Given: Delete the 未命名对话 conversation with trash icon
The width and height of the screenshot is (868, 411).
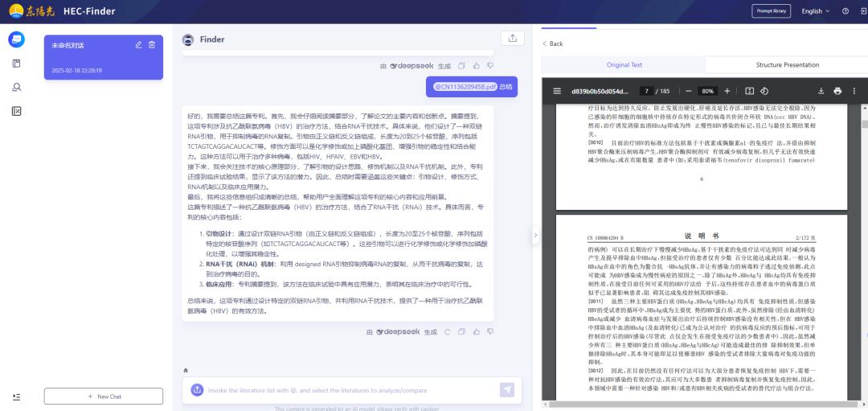Looking at the screenshot, I should pyautogui.click(x=151, y=44).
